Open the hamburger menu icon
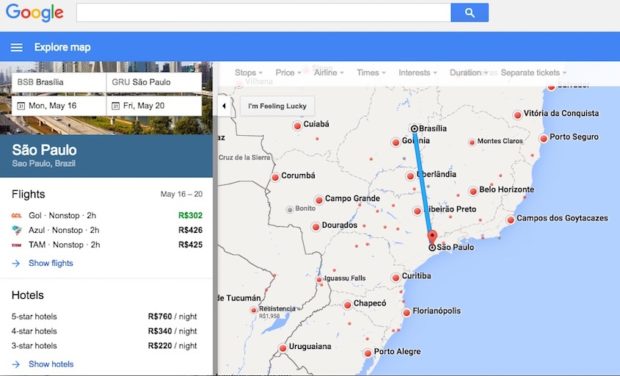 17,47
